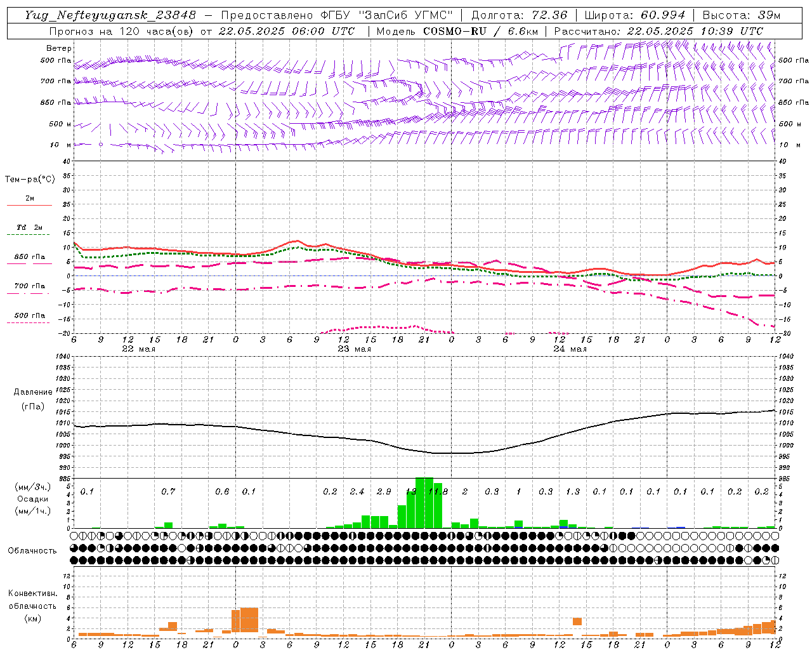The width and height of the screenshot is (812, 650).
Task: Click the 700 гПа temperature legend entry
Action: (x=29, y=289)
